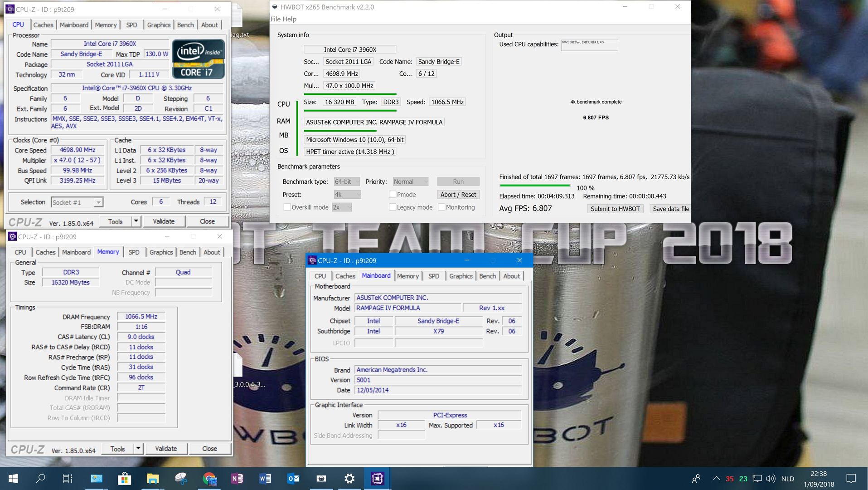The image size is (868, 490).
Task: Open Task View on the taskbar
Action: pyautogui.click(x=68, y=479)
